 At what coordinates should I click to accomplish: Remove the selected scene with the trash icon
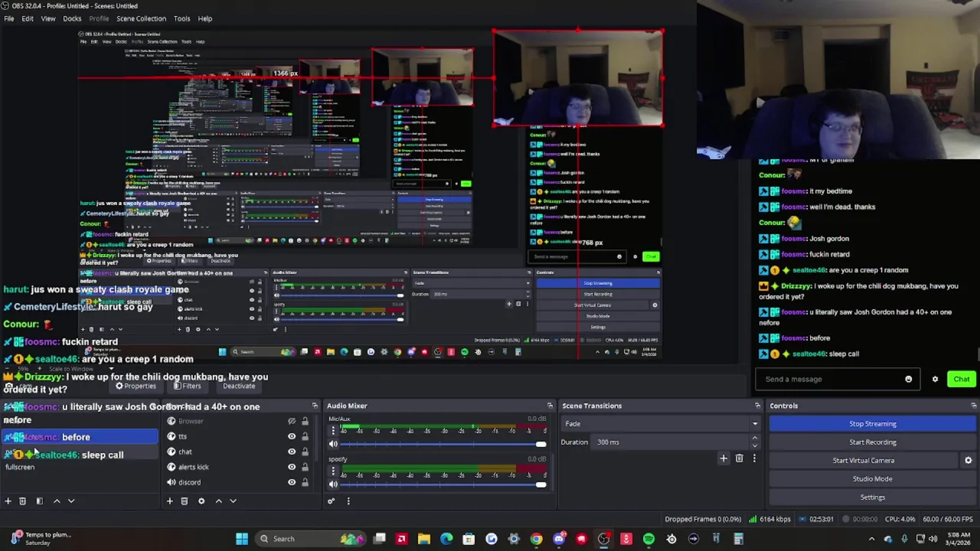(22, 501)
